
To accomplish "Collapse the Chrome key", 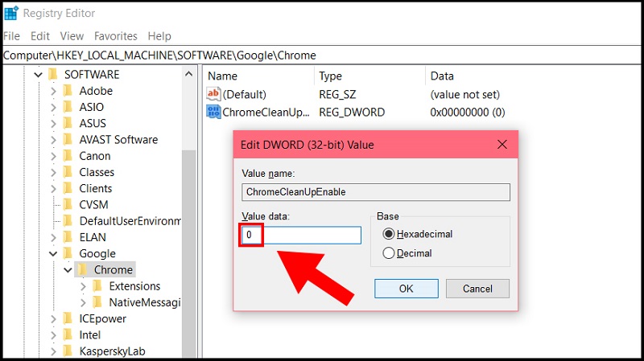I will coord(68,270).
